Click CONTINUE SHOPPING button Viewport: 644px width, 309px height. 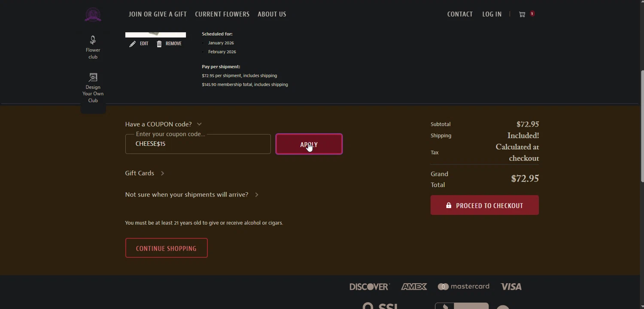pos(166,248)
